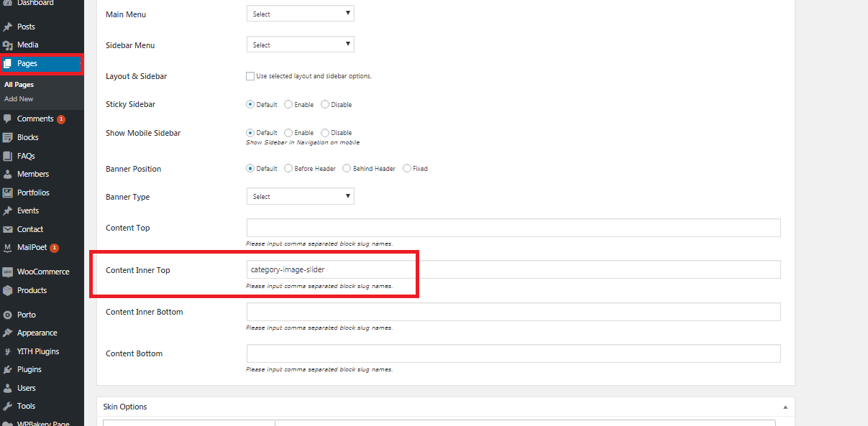This screenshot has width=868, height=426.
Task: Select Banner Position Before Header radio
Action: click(x=288, y=168)
